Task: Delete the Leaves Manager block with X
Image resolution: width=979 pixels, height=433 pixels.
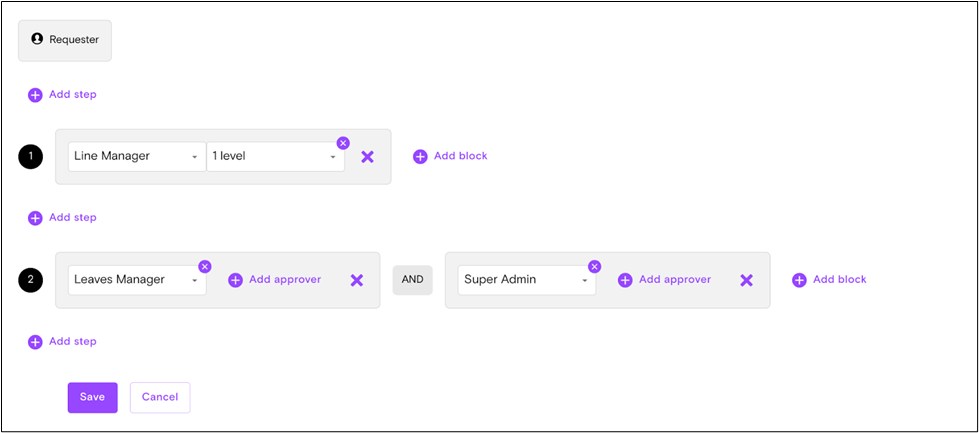Action: [x=356, y=280]
